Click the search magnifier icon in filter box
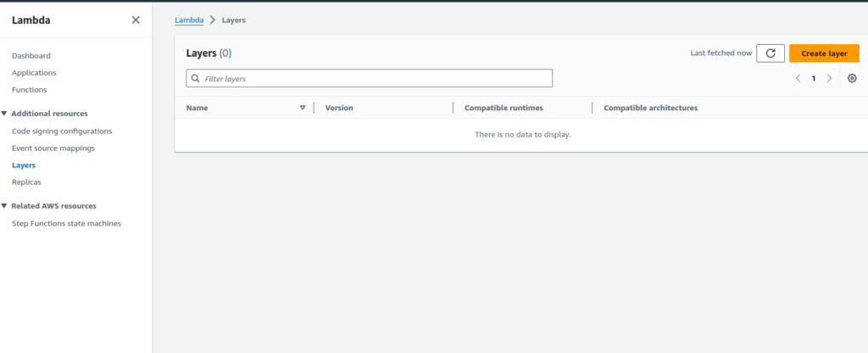 coord(196,79)
